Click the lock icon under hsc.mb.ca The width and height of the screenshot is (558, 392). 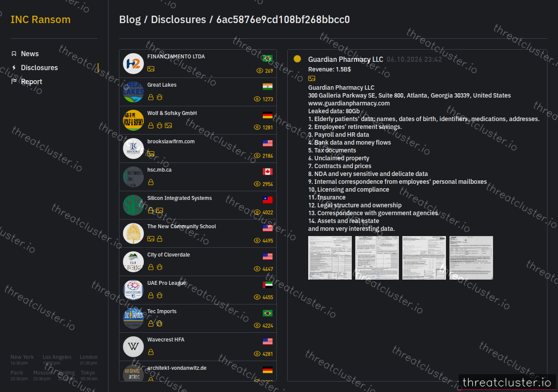[151, 182]
